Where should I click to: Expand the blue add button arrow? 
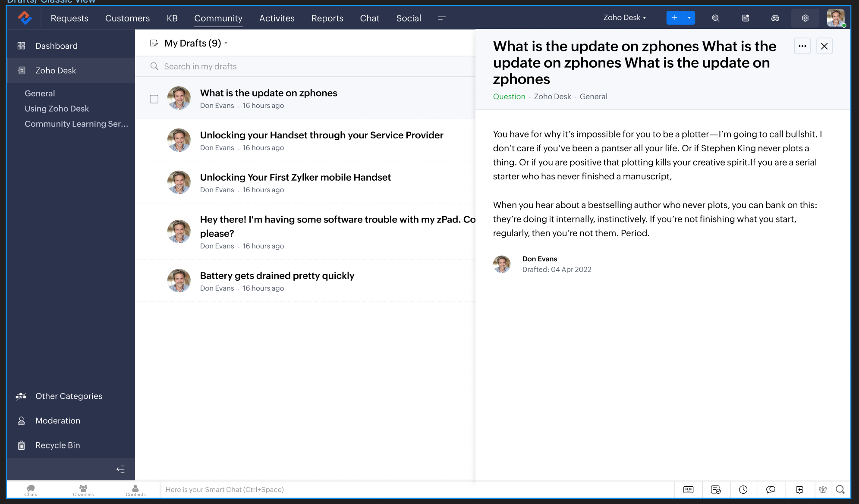pyautogui.click(x=689, y=18)
